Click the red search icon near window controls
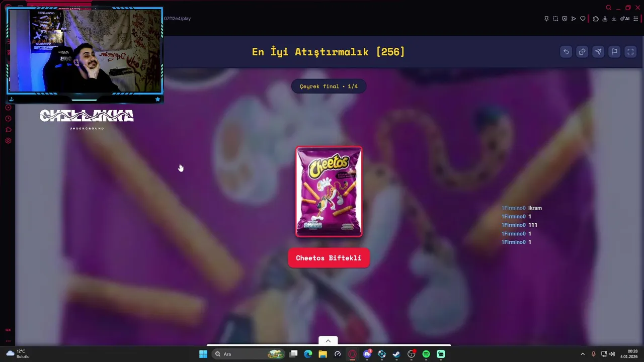644x362 pixels. pyautogui.click(x=609, y=8)
